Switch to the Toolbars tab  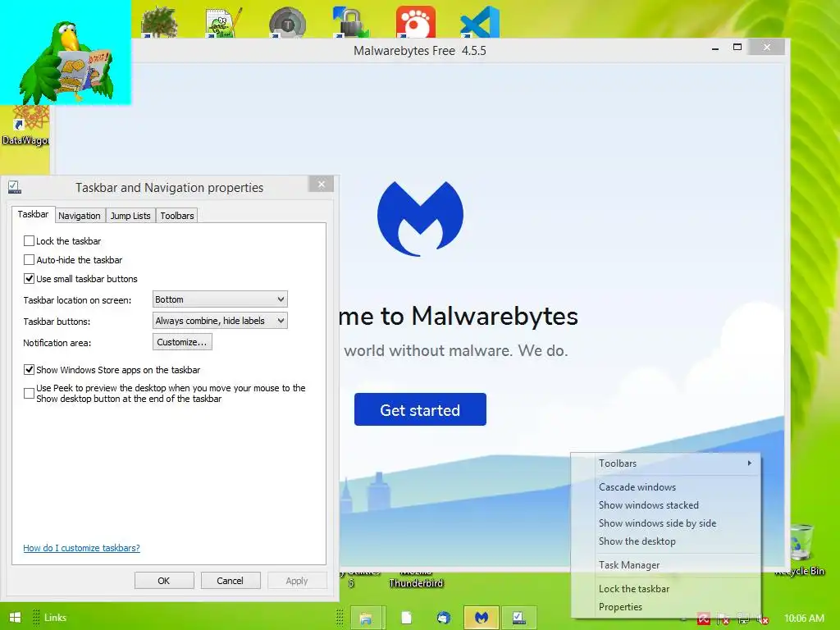coord(177,216)
